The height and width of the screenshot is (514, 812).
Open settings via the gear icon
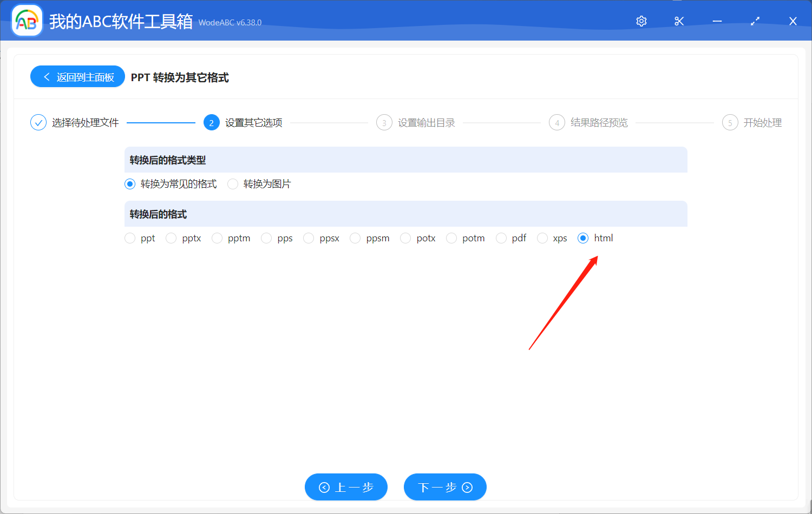[641, 21]
